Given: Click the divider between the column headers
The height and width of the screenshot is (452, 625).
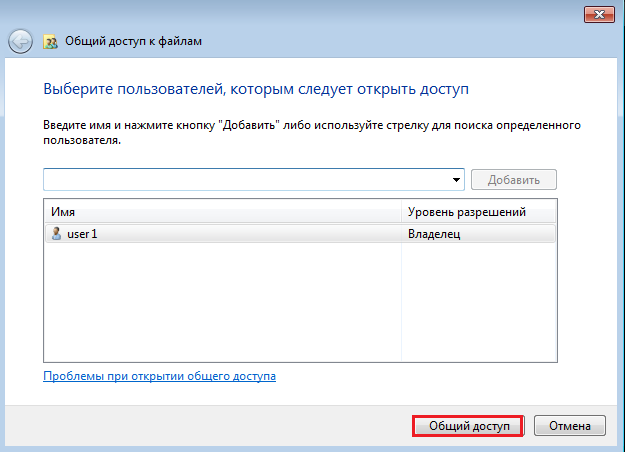Looking at the screenshot, I should click(401, 213).
